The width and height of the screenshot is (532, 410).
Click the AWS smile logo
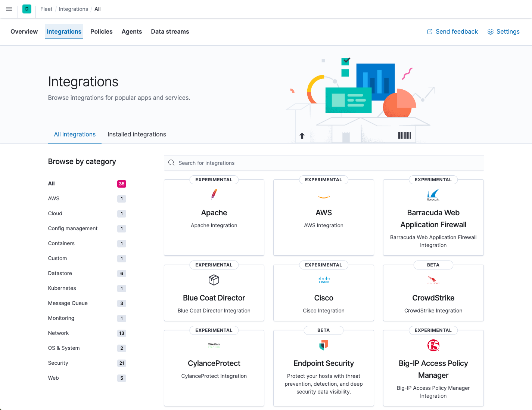(x=323, y=196)
